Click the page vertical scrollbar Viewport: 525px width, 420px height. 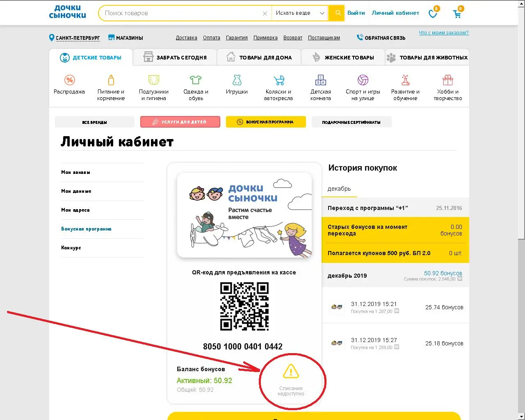coord(521,123)
